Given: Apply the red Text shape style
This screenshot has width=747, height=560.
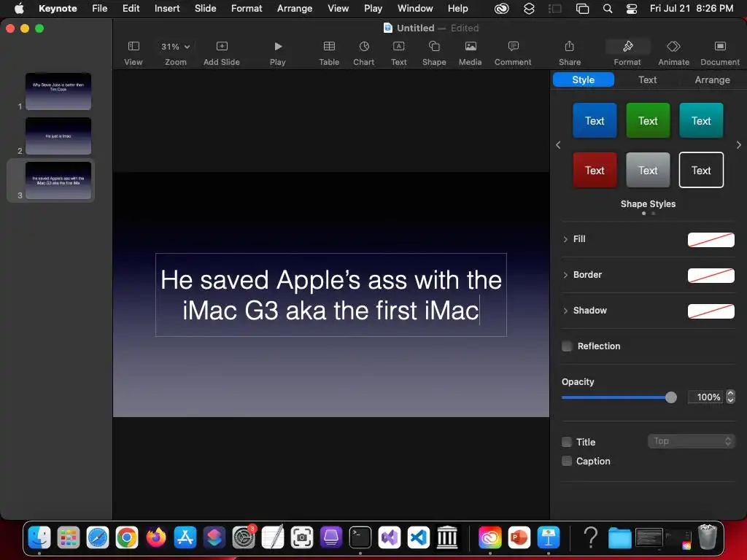Looking at the screenshot, I should coord(595,170).
